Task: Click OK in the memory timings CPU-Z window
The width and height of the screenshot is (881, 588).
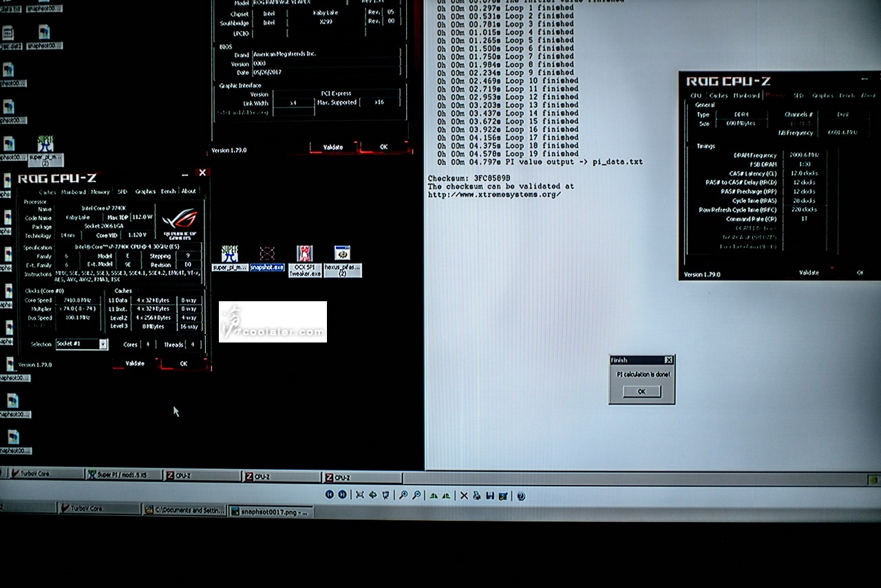Action: click(860, 272)
